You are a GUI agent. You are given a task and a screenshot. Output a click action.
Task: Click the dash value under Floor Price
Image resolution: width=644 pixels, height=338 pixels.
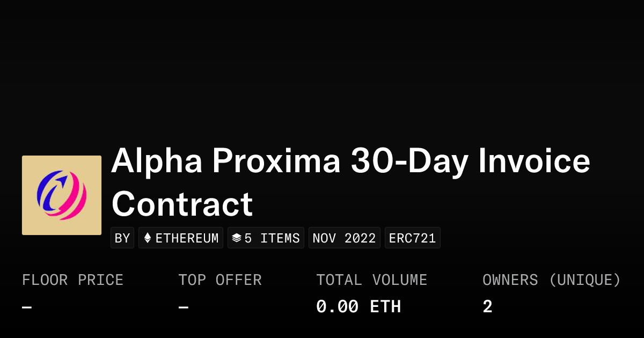click(27, 307)
